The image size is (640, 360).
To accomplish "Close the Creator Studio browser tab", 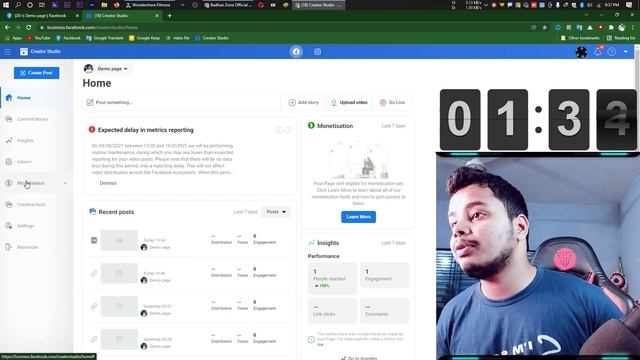I will tap(157, 16).
